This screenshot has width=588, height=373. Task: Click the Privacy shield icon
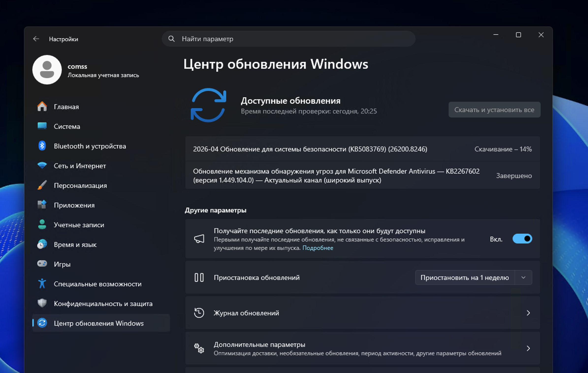click(42, 303)
